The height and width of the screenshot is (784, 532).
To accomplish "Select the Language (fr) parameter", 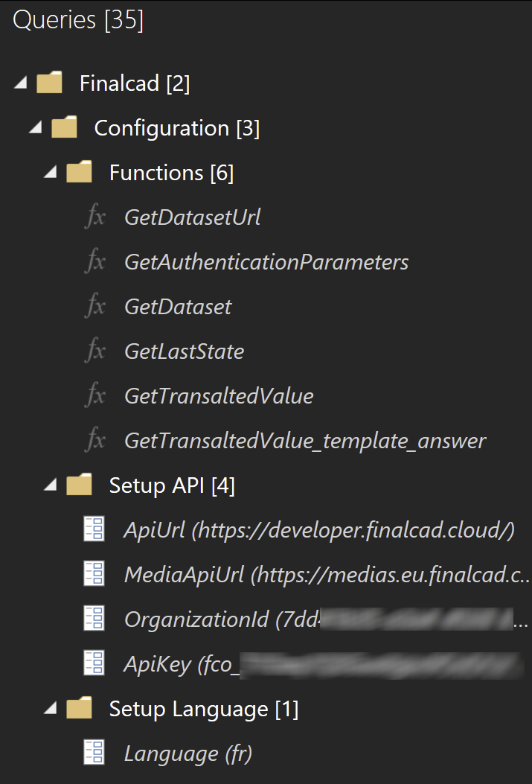I will coord(188,753).
